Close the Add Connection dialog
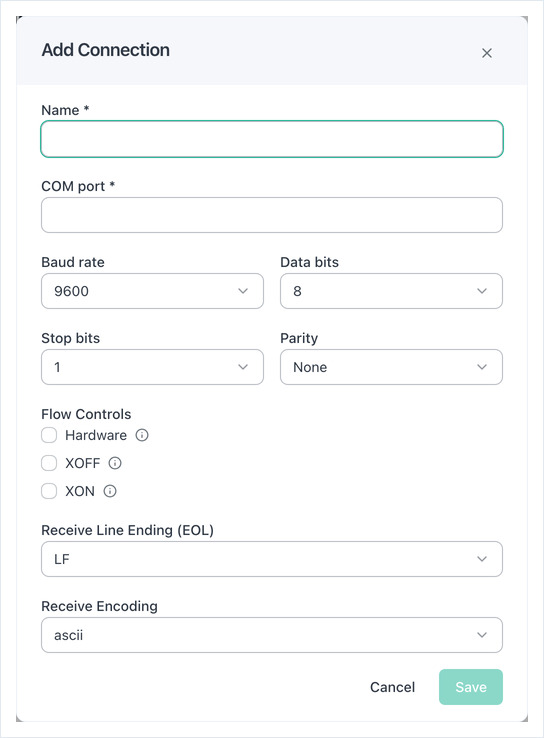 [487, 53]
